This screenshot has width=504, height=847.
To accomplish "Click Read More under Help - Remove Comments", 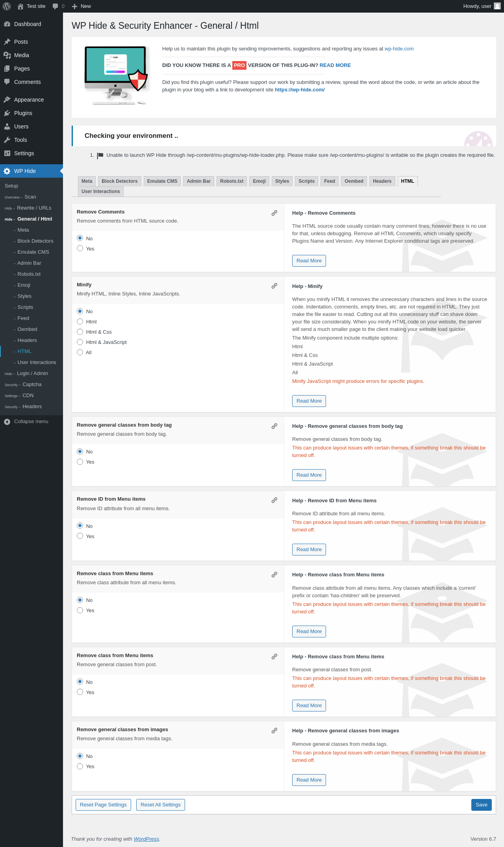I will (x=309, y=261).
